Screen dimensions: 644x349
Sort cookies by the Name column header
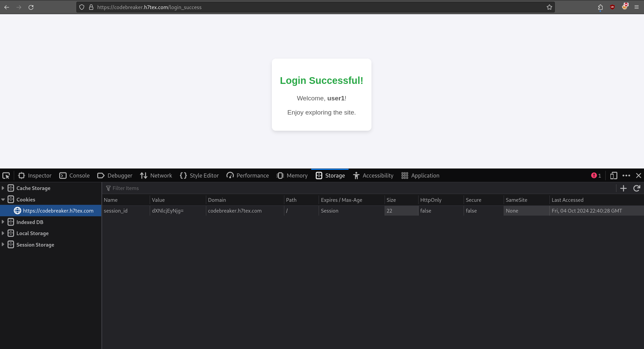pos(111,200)
